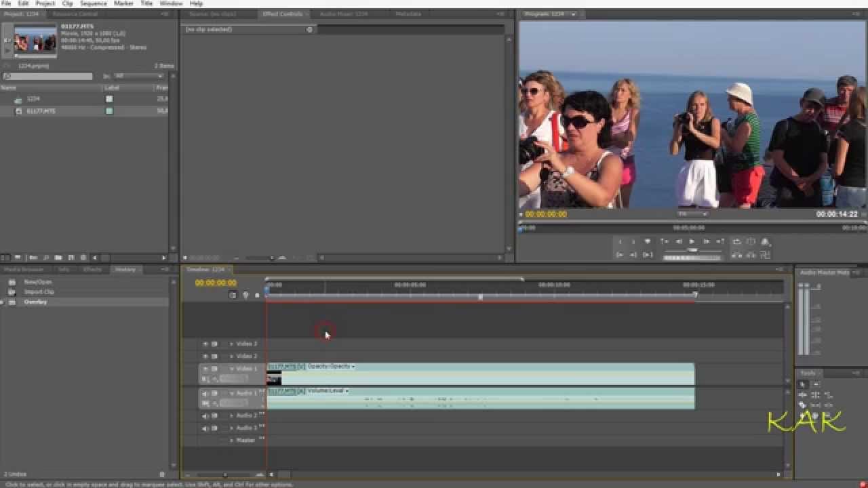The height and width of the screenshot is (488, 868).
Task: Click the Extract button in Program monitor
Action: click(751, 255)
